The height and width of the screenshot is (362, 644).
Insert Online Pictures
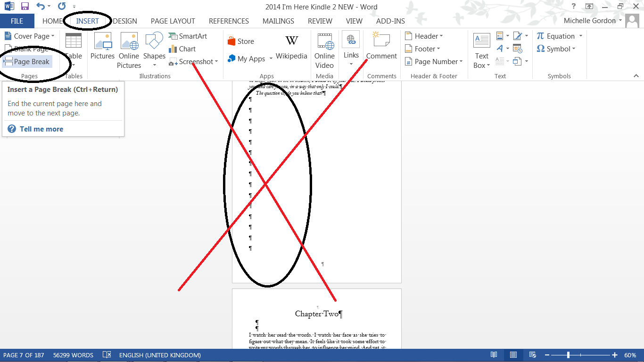pos(129,50)
